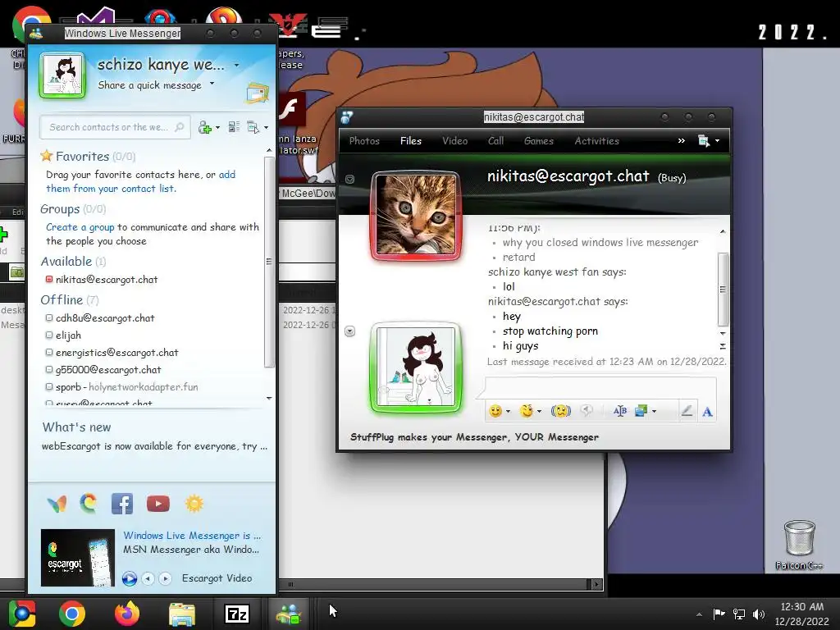This screenshot has height=630, width=840.
Task: Open the Video tab in chat window
Action: (454, 141)
